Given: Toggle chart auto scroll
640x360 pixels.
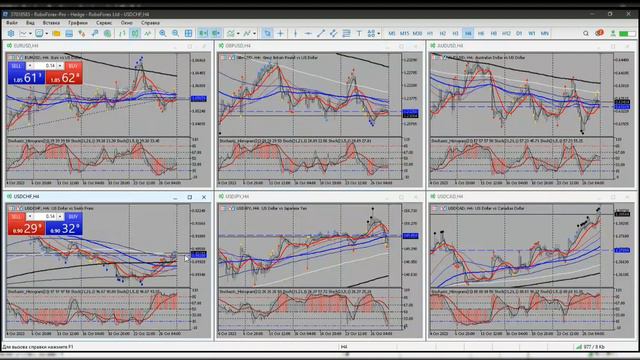Looking at the screenshot, I should pos(203,33).
